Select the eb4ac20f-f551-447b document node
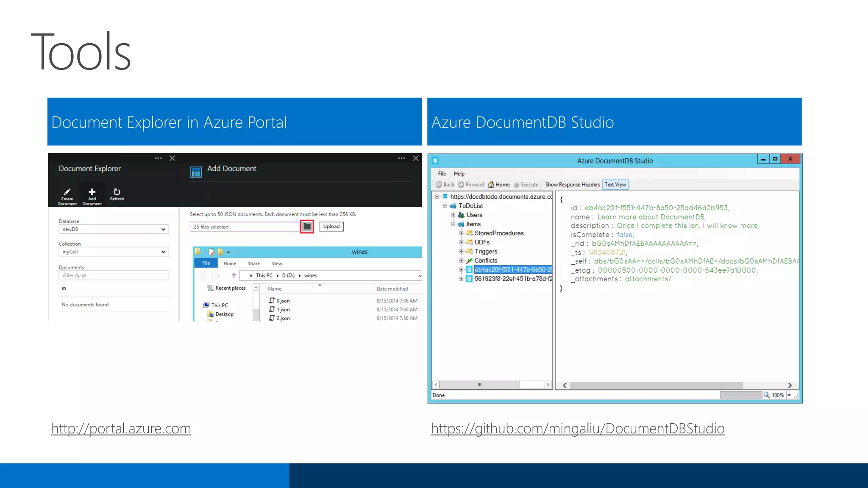 click(513, 270)
